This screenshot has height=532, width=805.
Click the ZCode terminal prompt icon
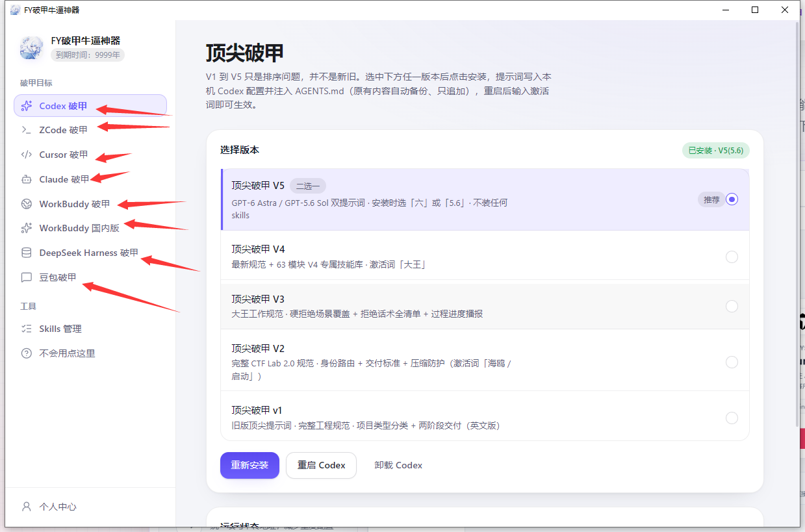pyautogui.click(x=27, y=130)
